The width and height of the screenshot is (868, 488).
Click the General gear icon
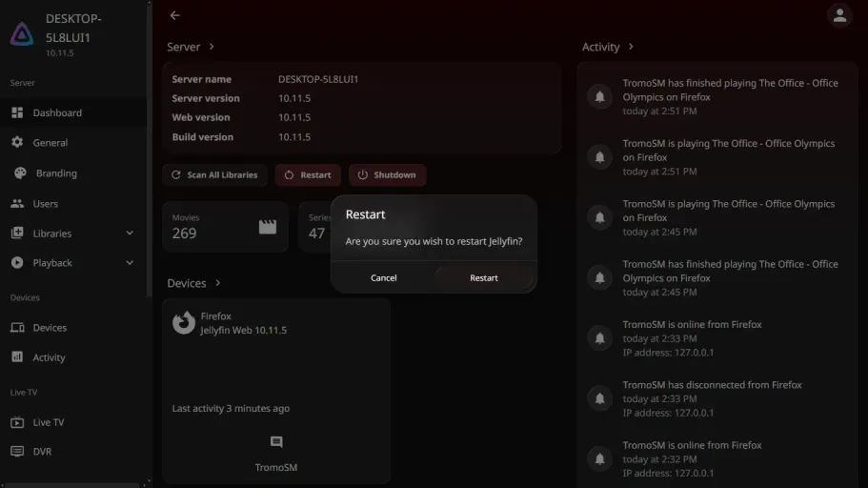17,142
